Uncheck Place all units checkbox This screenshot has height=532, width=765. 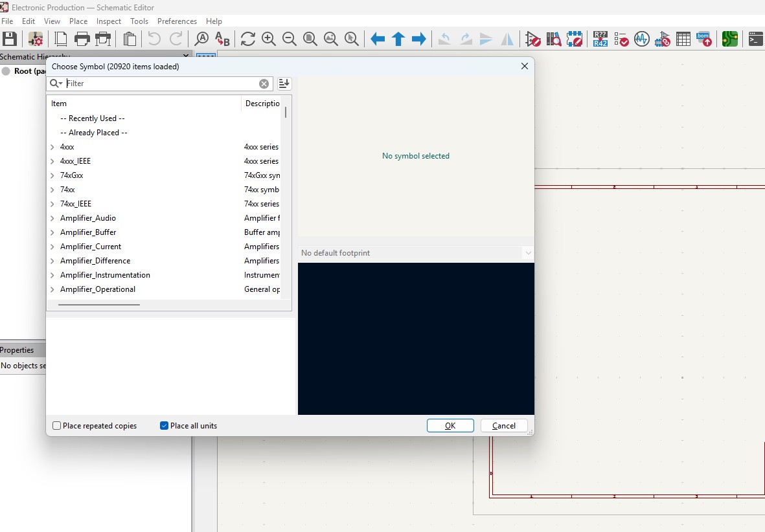pyautogui.click(x=165, y=426)
